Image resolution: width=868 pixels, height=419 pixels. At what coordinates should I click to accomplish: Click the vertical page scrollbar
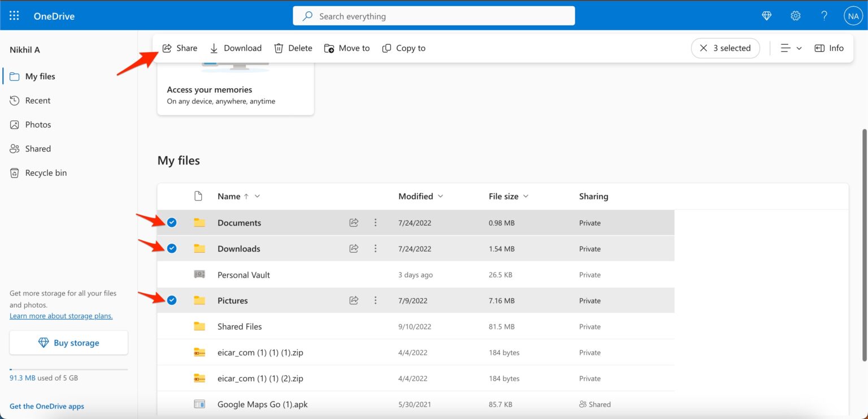pyautogui.click(x=863, y=245)
